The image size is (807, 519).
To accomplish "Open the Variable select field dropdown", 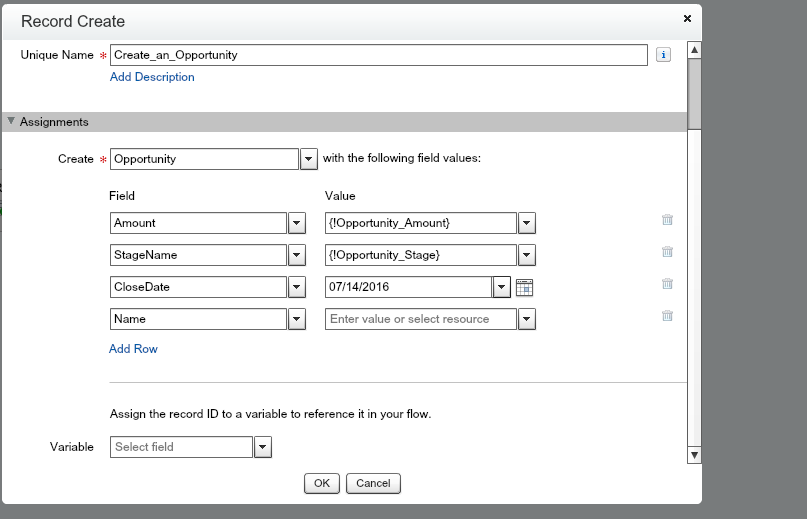I will [x=262, y=448].
